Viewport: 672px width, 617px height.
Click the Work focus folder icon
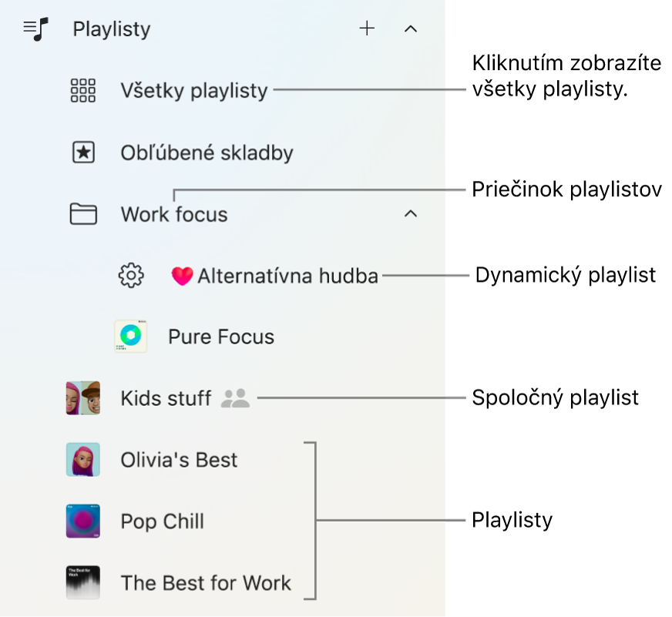pos(82,214)
